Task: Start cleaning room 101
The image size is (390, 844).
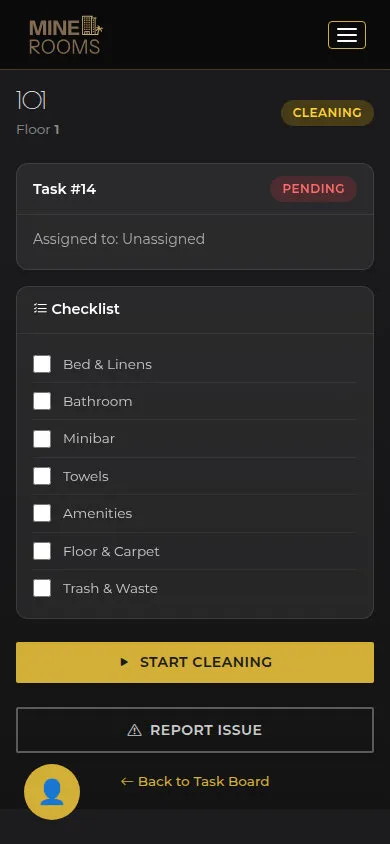Action: click(195, 662)
